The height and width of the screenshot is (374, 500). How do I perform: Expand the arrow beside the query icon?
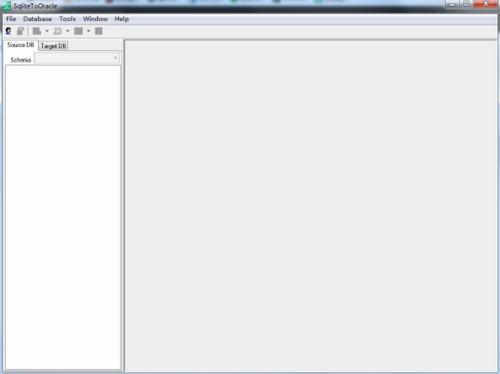[68, 31]
